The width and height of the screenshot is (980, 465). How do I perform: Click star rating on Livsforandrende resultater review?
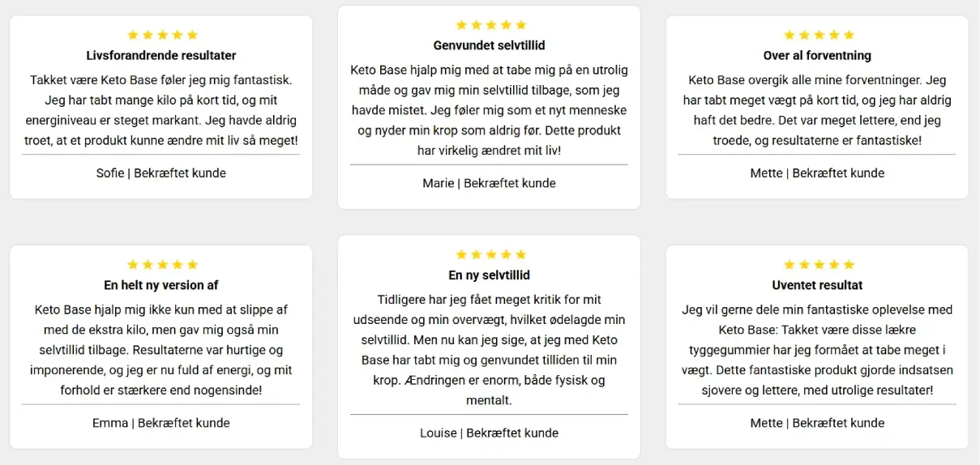point(162,35)
